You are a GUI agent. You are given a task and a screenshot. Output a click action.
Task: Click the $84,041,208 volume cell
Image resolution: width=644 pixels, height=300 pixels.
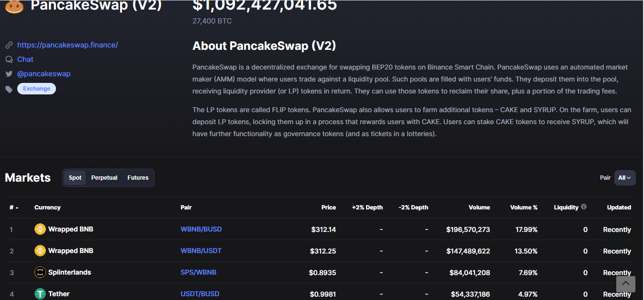(x=470, y=273)
